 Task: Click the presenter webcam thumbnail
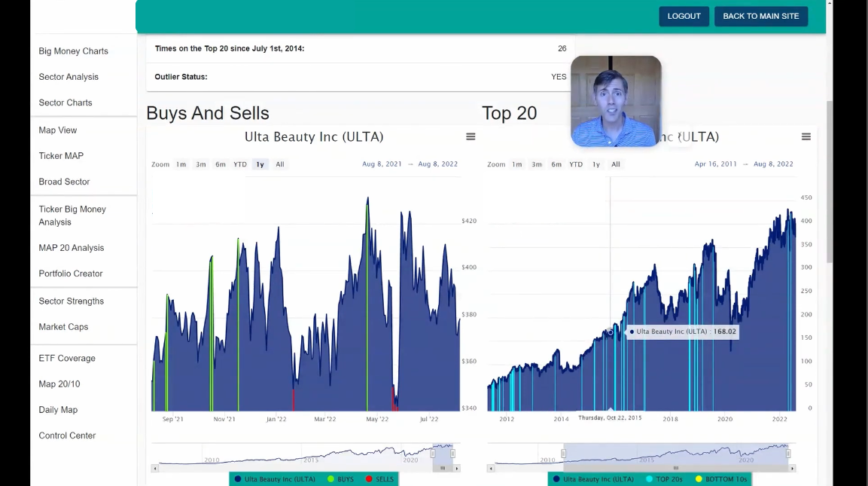pos(616,101)
